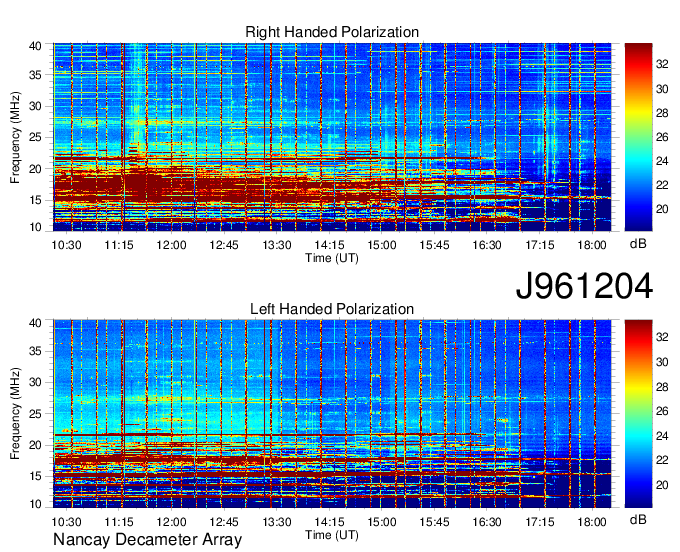Click the 15:00 tick under Right Handed plot

(382, 245)
